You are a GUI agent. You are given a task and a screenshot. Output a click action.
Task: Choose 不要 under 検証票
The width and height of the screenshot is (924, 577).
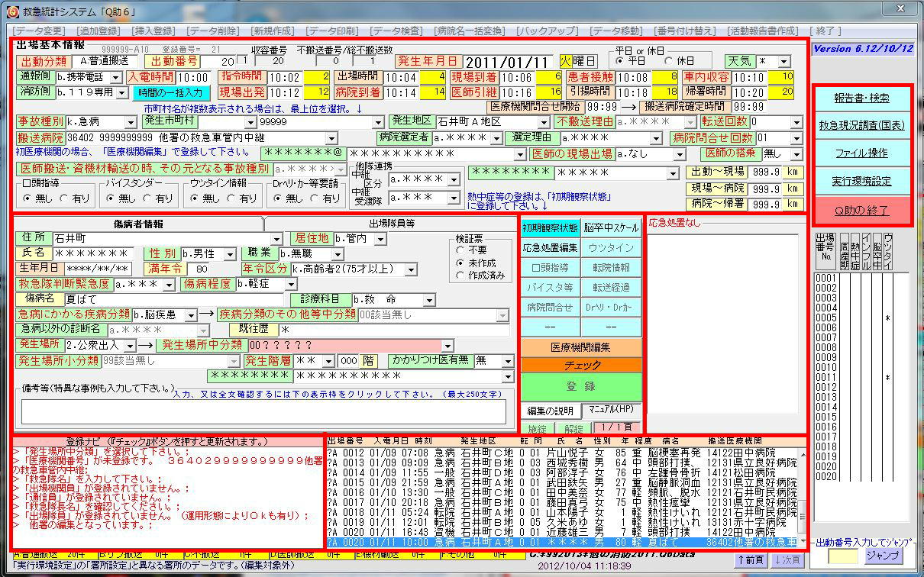460,250
